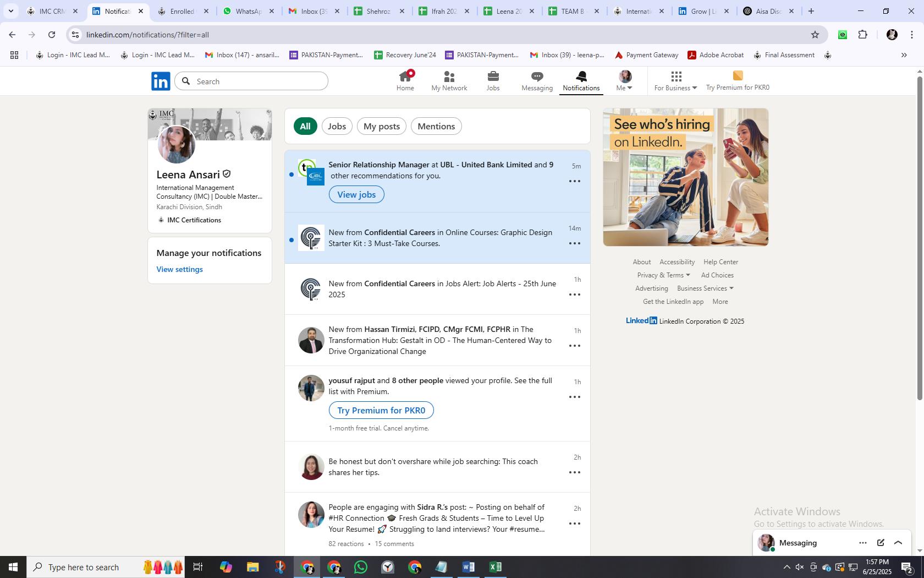
Task: Open tab search dropdown in Chrome
Action: 10,11
